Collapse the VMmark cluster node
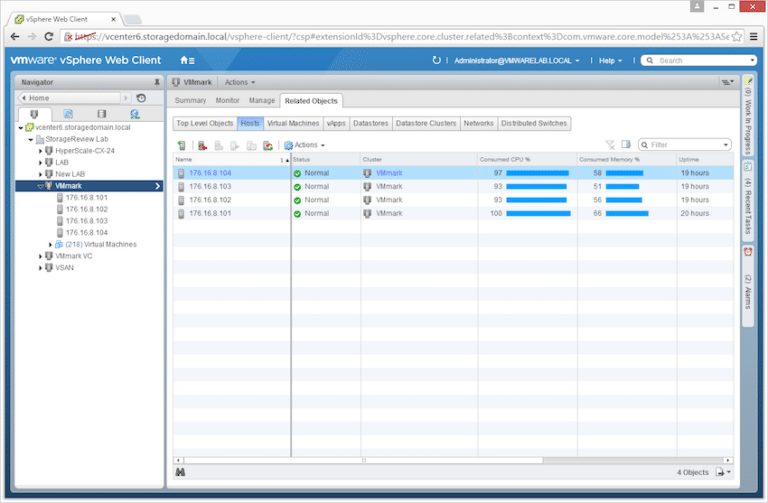 pos(40,186)
